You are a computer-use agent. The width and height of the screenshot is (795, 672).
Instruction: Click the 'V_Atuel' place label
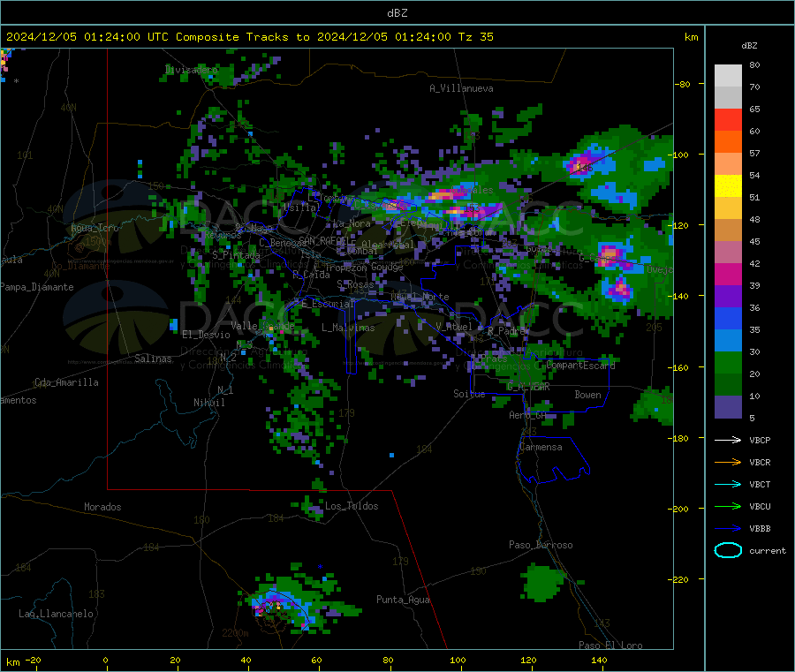454,327
